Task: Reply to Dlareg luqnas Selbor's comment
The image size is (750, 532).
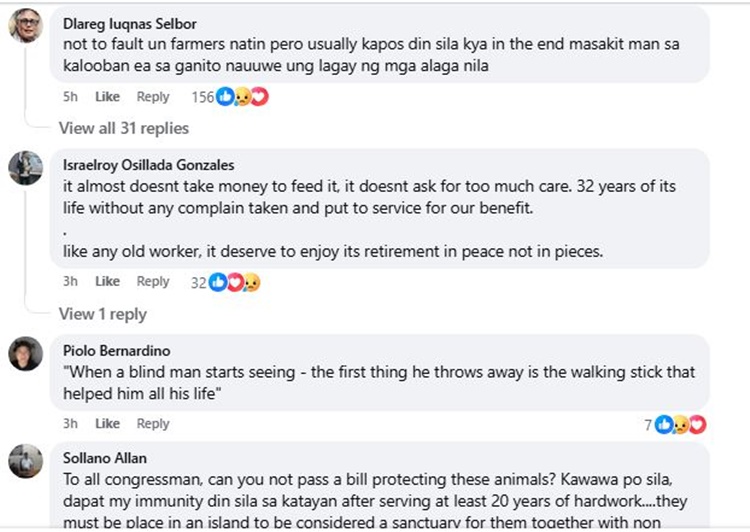Action: tap(153, 97)
